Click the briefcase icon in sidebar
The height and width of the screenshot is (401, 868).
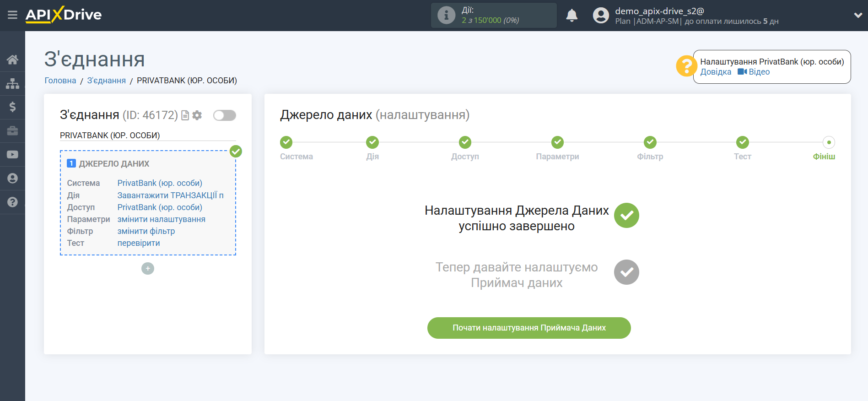point(12,131)
